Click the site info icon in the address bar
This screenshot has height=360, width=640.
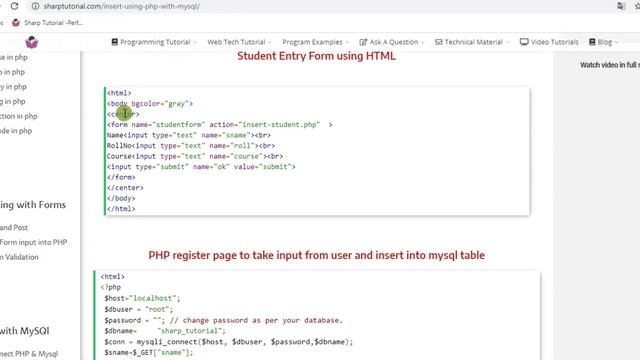[36, 6]
